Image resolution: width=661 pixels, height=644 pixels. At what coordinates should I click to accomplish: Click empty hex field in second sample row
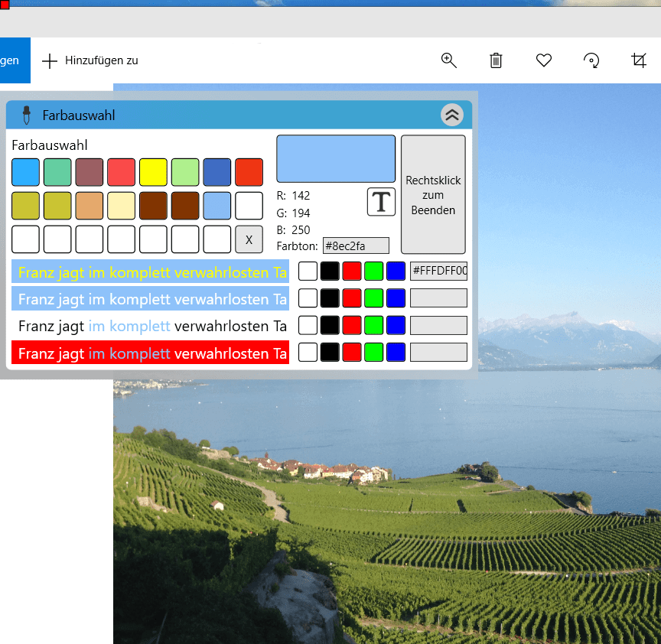click(438, 298)
